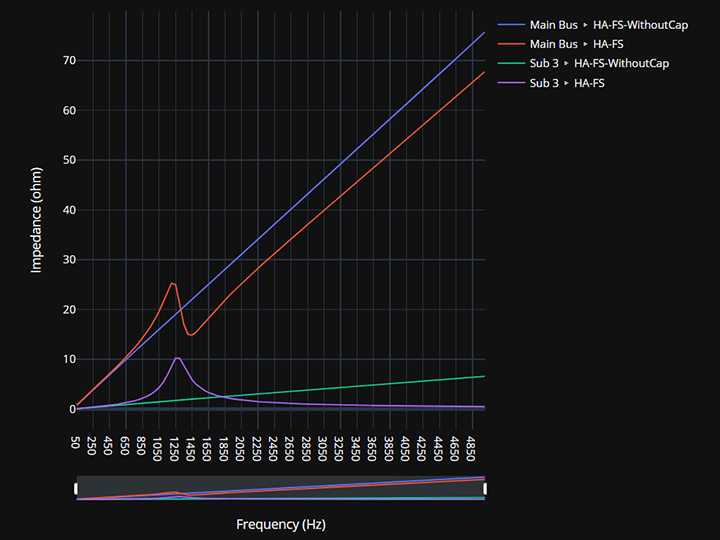Click the Frequency (Hz) axis title
The width and height of the screenshot is (720, 540).
(281, 524)
